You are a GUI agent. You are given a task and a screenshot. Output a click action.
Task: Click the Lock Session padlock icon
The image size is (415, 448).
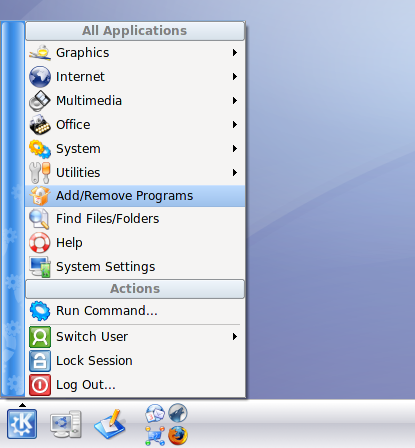tap(40, 361)
